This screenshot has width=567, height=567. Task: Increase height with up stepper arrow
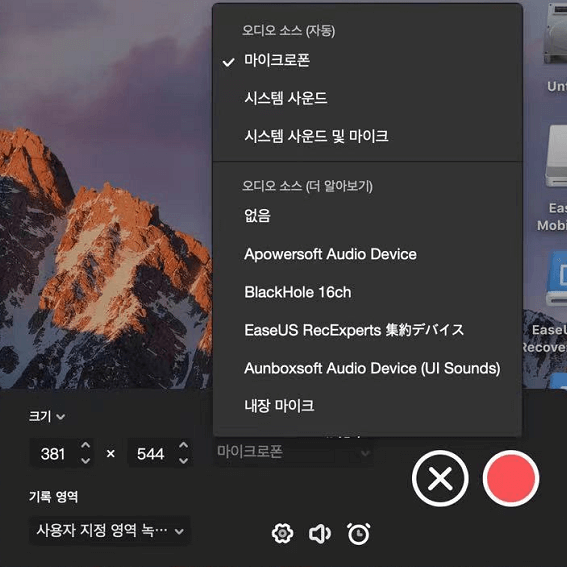[184, 446]
